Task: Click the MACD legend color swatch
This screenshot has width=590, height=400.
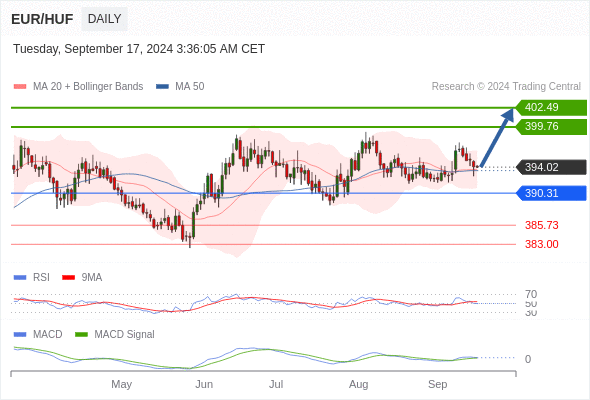Action: [x=20, y=334]
